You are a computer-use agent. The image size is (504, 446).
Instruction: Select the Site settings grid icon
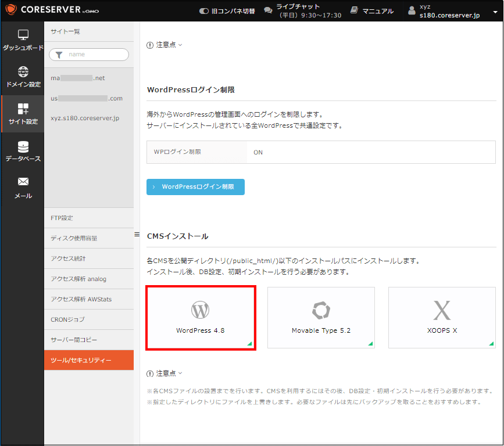[23, 109]
